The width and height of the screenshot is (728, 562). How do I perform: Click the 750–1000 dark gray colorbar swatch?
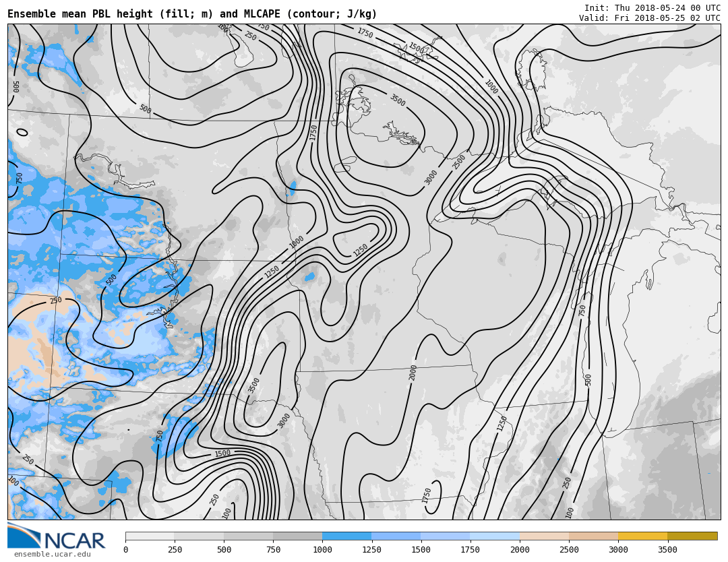click(297, 536)
